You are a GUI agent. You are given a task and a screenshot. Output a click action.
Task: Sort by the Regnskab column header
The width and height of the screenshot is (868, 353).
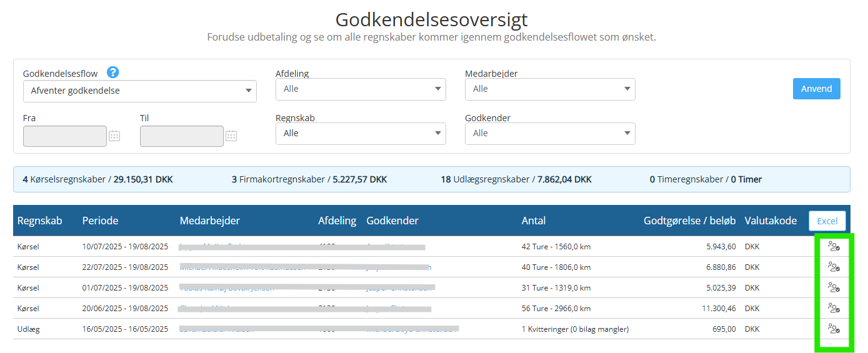[x=40, y=221]
